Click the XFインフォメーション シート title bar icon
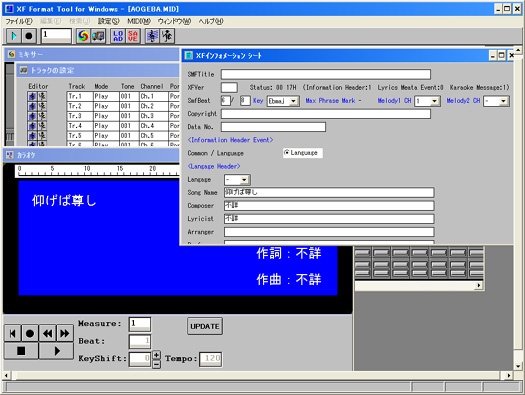The image size is (525, 395). pyautogui.click(x=189, y=55)
